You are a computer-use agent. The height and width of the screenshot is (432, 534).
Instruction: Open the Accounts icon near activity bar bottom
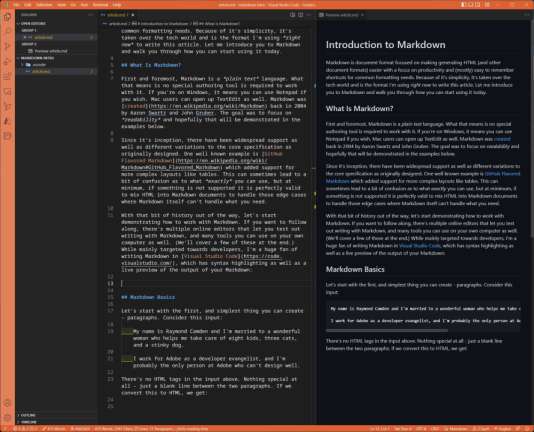7,403
